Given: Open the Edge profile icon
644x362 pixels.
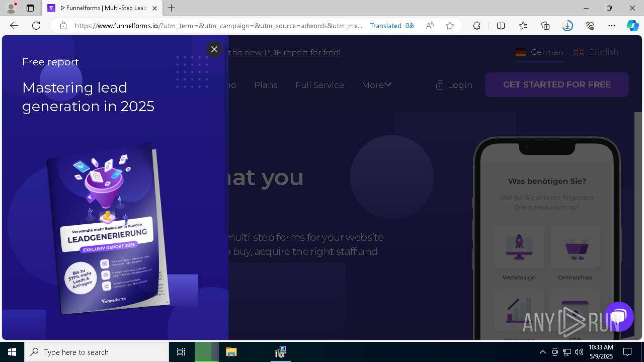Looking at the screenshot, I should click(11, 8).
